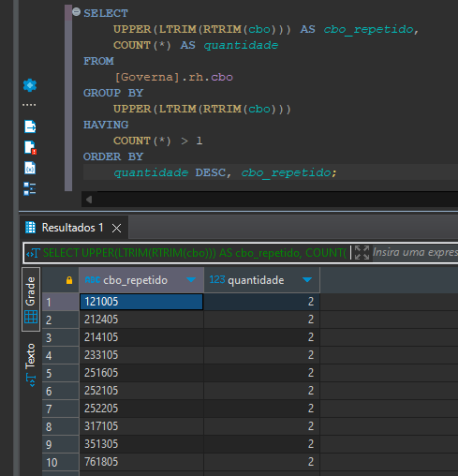The width and height of the screenshot is (458, 476).
Task: Click the script export page icon with arrow
Action: [30, 126]
